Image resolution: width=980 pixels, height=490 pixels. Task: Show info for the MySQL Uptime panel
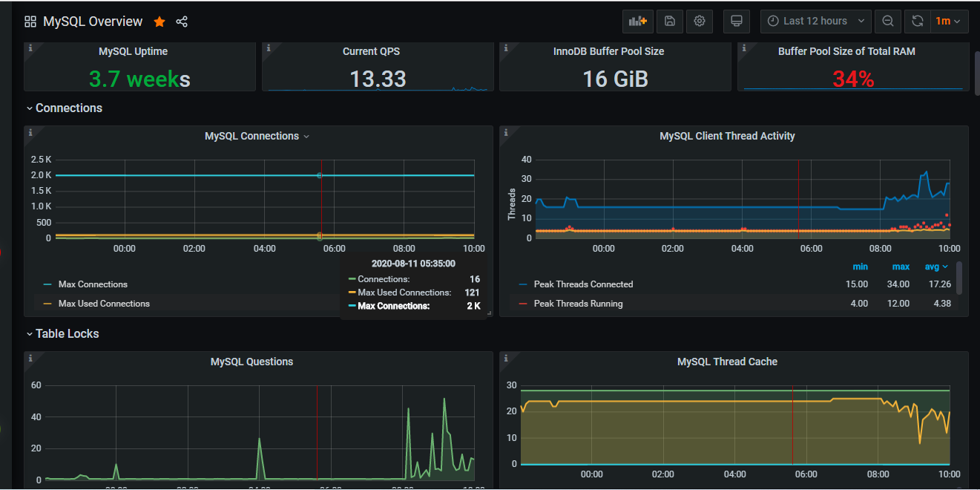click(x=30, y=48)
